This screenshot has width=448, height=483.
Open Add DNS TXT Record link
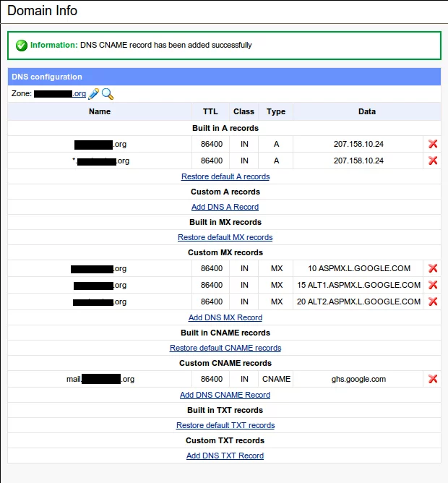pos(225,456)
